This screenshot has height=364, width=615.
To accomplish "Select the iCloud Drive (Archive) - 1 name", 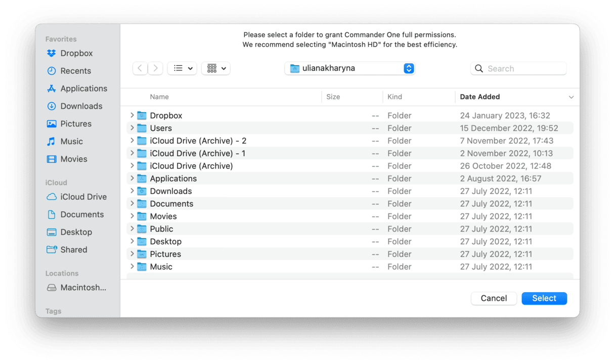I will coord(198,153).
